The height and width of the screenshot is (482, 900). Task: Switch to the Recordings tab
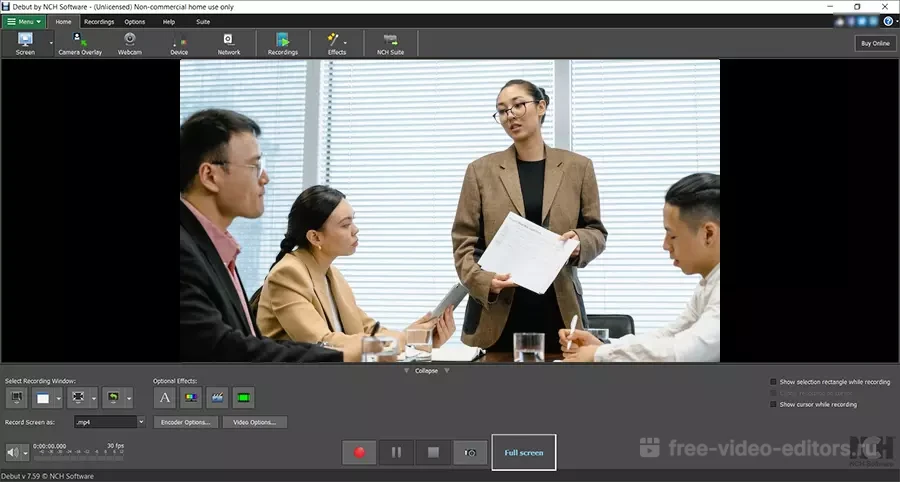(99, 21)
